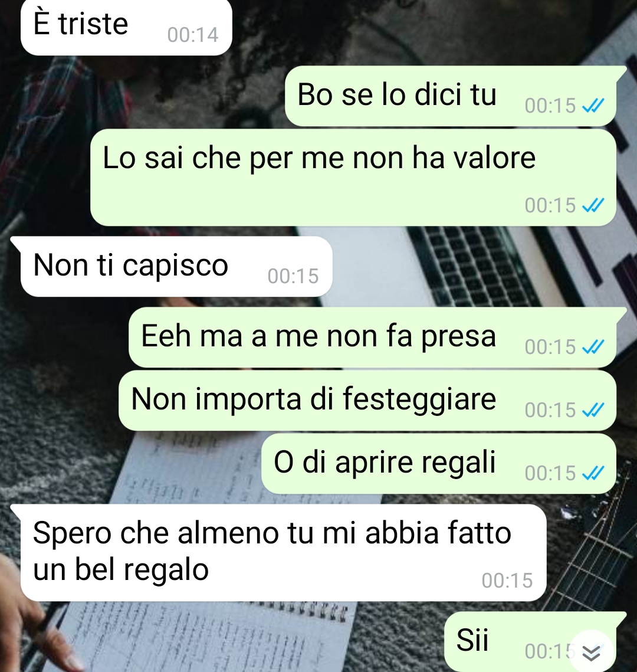Screen dimensions: 637x672
Task: Select the 'Bo se lo dici tu' message
Action: (x=451, y=96)
